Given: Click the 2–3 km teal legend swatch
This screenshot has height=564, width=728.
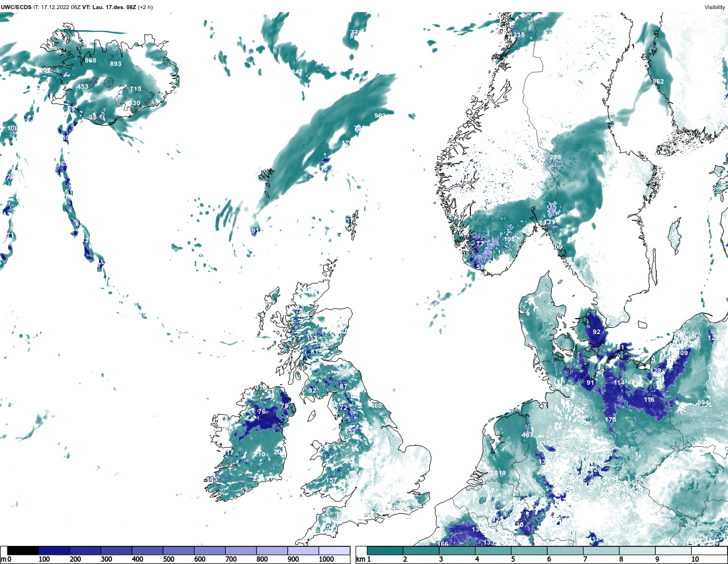Looking at the screenshot, I should click(421, 551).
